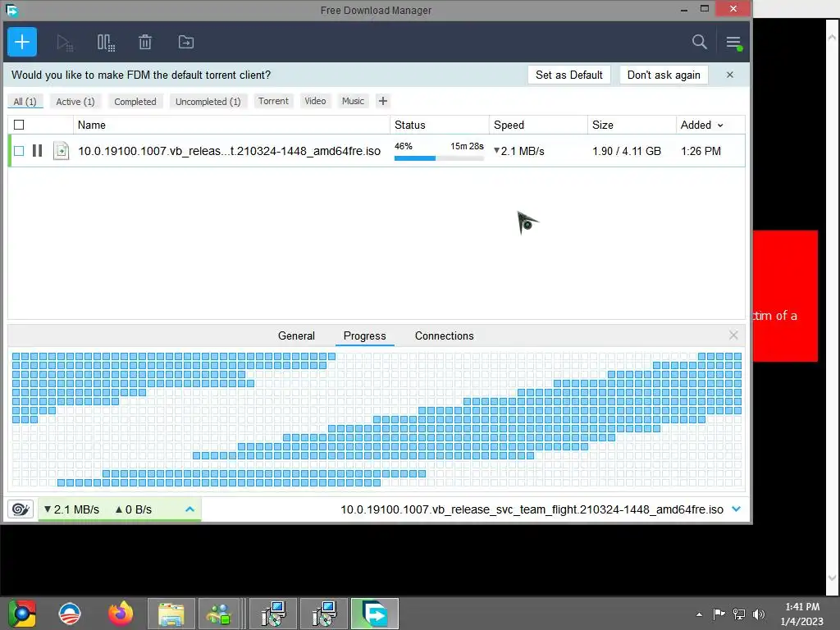The image size is (840, 630).
Task: Open File Explorer from the taskbar
Action: 171,614
